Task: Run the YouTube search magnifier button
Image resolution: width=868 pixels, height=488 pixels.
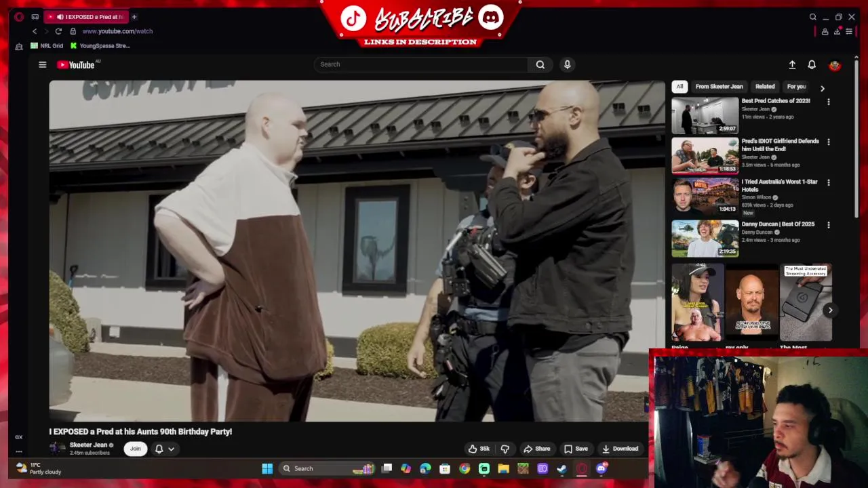Action: (540, 64)
